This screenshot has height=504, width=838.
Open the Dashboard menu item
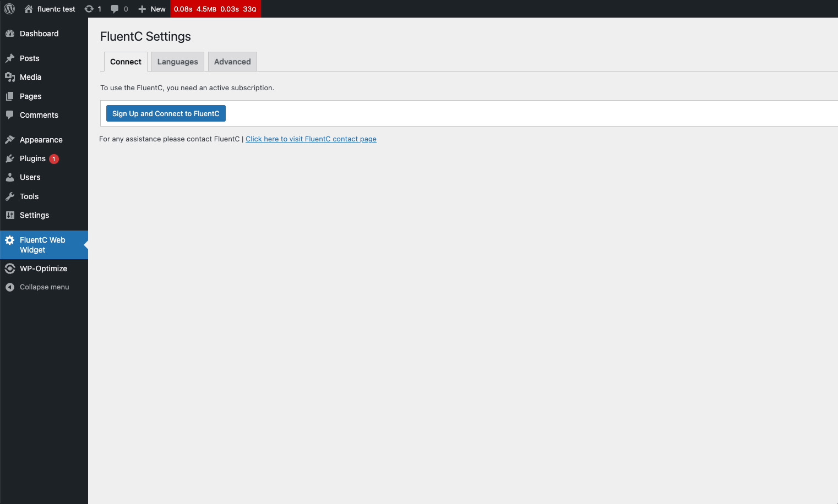click(x=39, y=34)
